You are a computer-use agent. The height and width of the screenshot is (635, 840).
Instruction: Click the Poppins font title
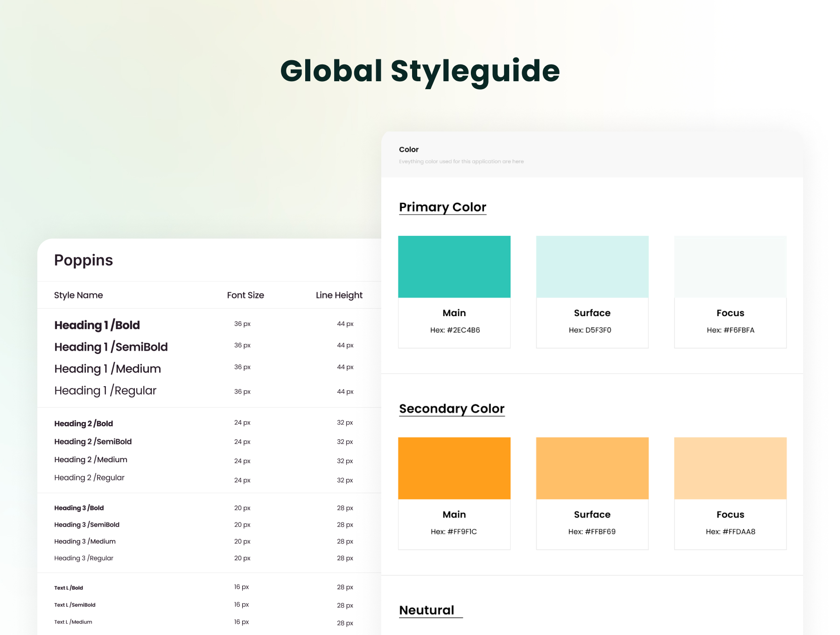coord(84,260)
